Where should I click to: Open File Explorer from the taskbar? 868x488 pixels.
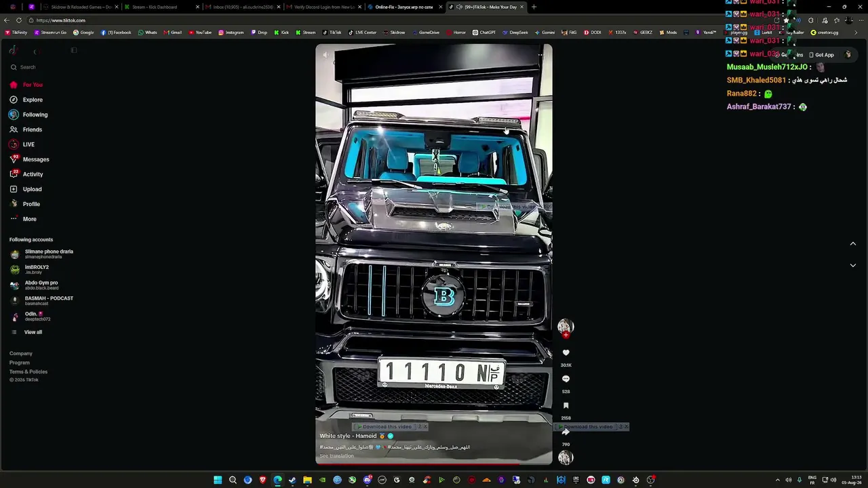pyautogui.click(x=307, y=480)
